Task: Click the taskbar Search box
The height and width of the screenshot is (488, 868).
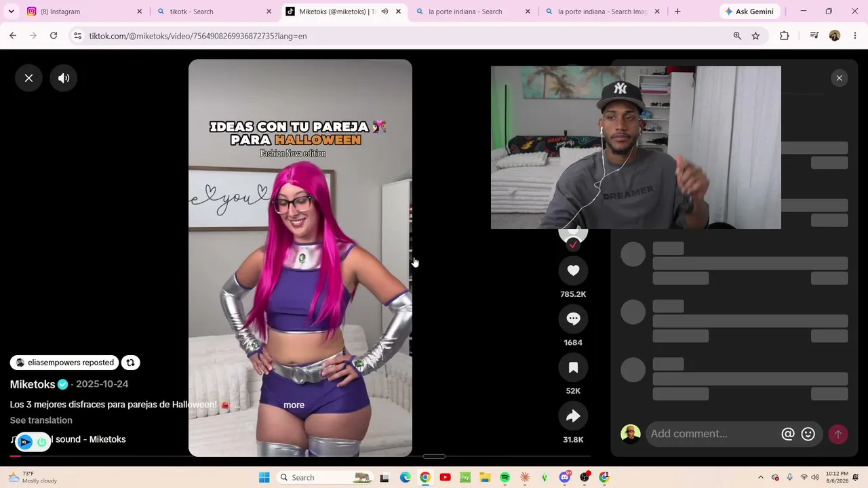Action: click(325, 477)
